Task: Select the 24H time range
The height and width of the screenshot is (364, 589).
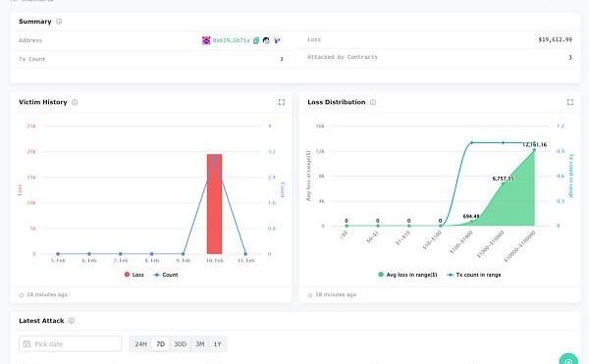Action: pos(140,344)
